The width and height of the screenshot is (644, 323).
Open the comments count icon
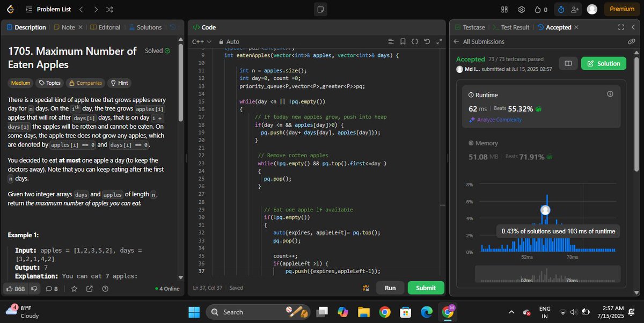(52, 289)
